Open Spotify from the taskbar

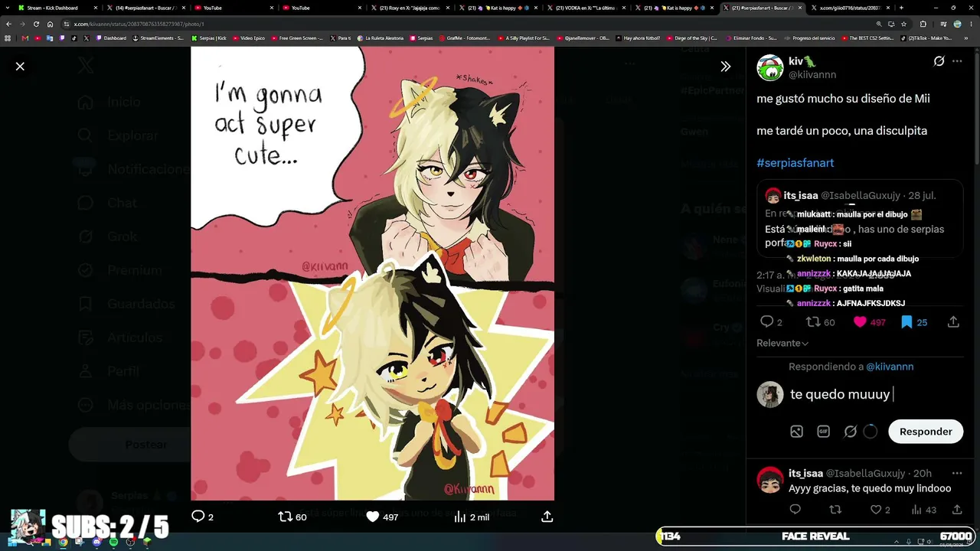113,543
